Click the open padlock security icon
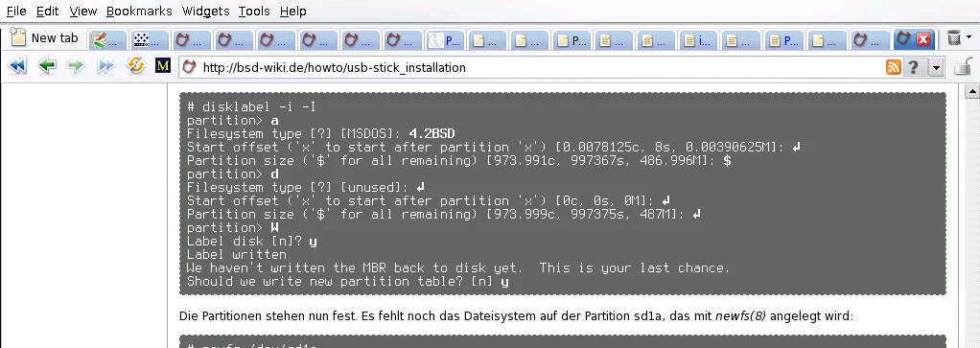The width and height of the screenshot is (980, 348). point(963,65)
